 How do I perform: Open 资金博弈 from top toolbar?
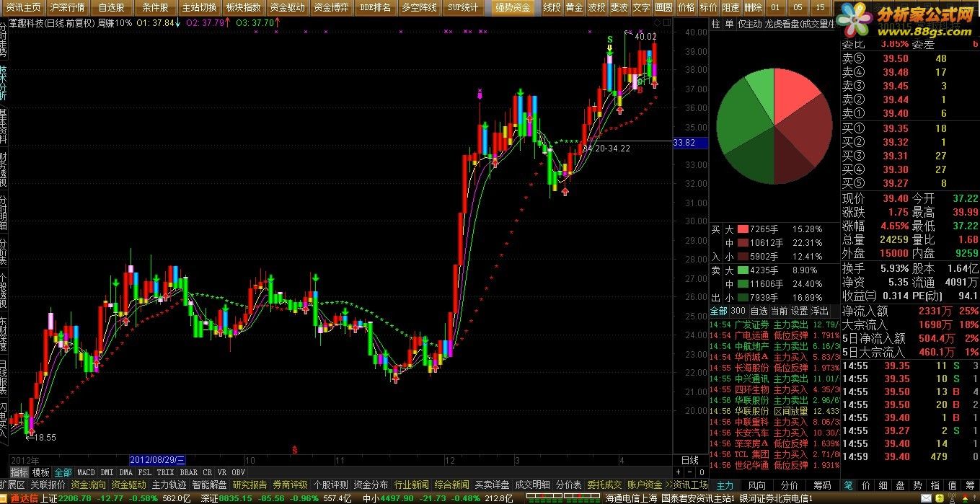pyautogui.click(x=332, y=7)
